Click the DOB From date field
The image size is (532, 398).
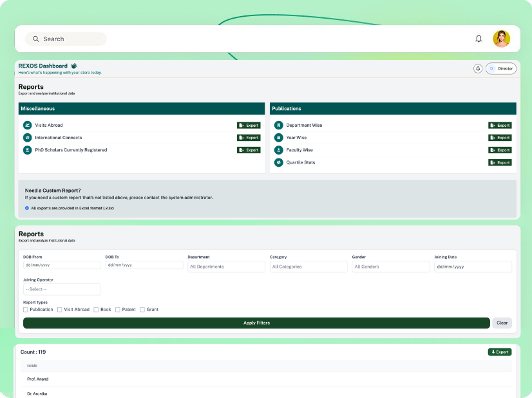(62, 265)
